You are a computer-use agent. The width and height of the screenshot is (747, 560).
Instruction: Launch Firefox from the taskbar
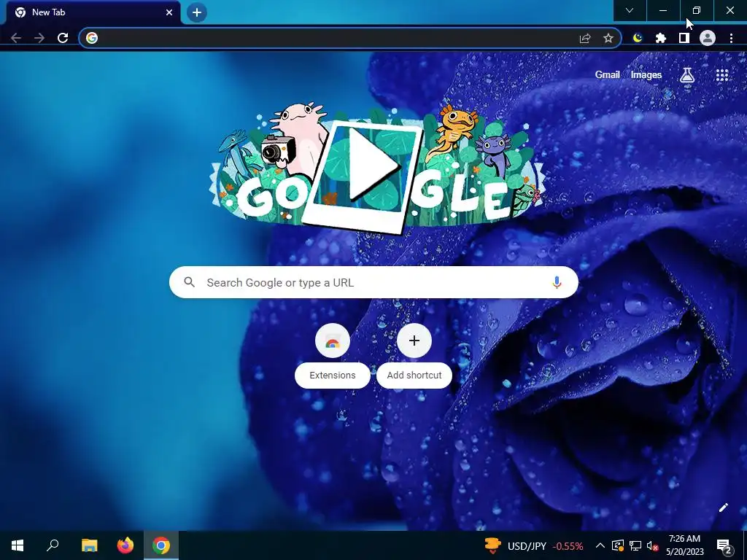(125, 545)
